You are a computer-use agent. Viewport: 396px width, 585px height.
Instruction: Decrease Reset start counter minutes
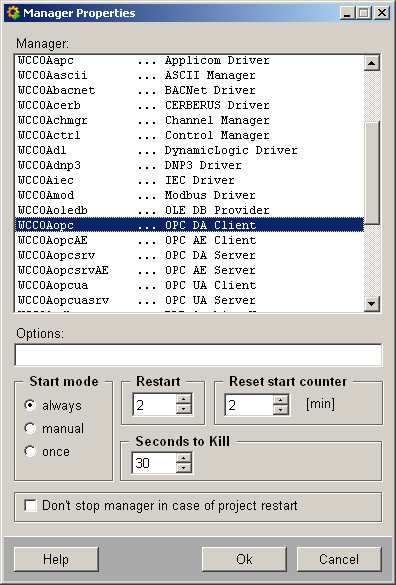tap(281, 409)
